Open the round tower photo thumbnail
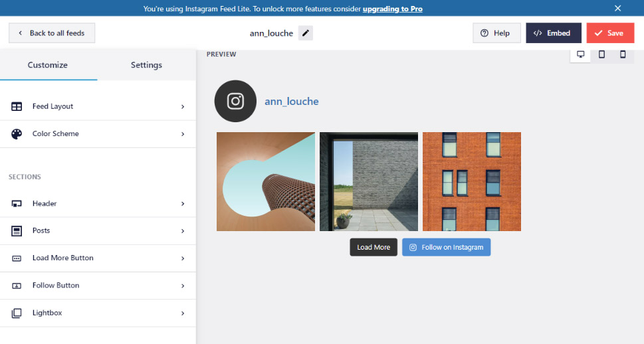 (266, 181)
